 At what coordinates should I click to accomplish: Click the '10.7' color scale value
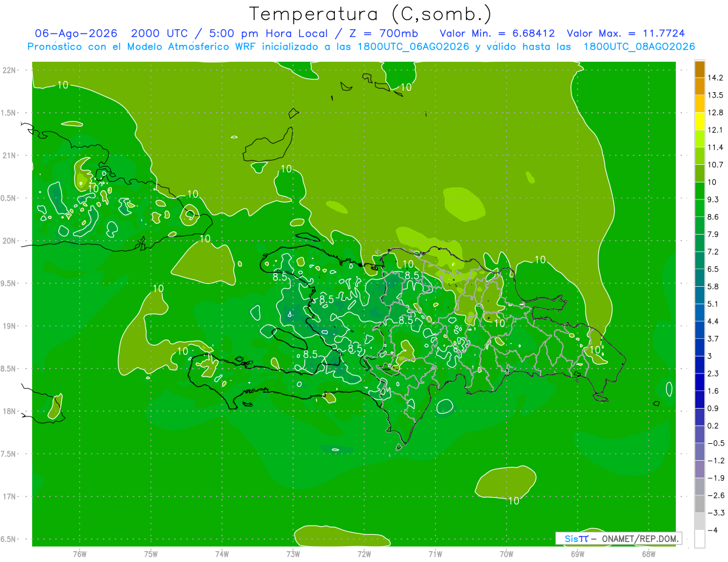pos(715,165)
